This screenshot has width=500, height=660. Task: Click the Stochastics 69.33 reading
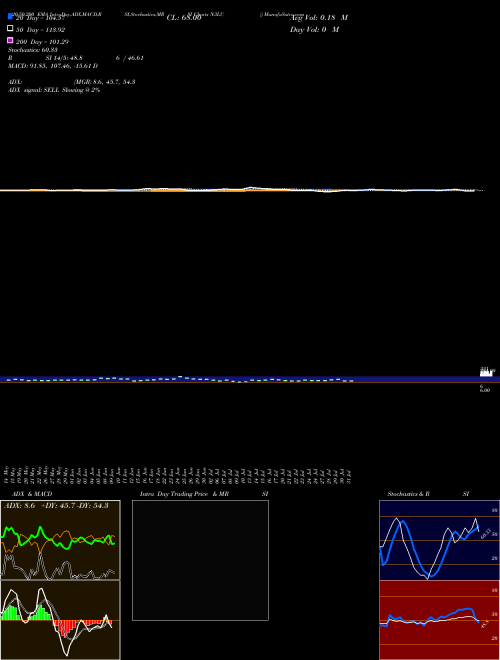(33, 50)
